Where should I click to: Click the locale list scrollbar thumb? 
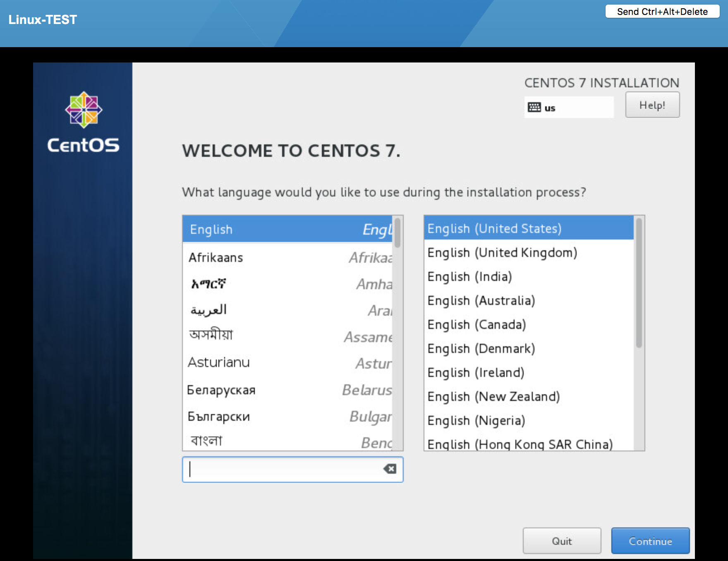coord(639,283)
